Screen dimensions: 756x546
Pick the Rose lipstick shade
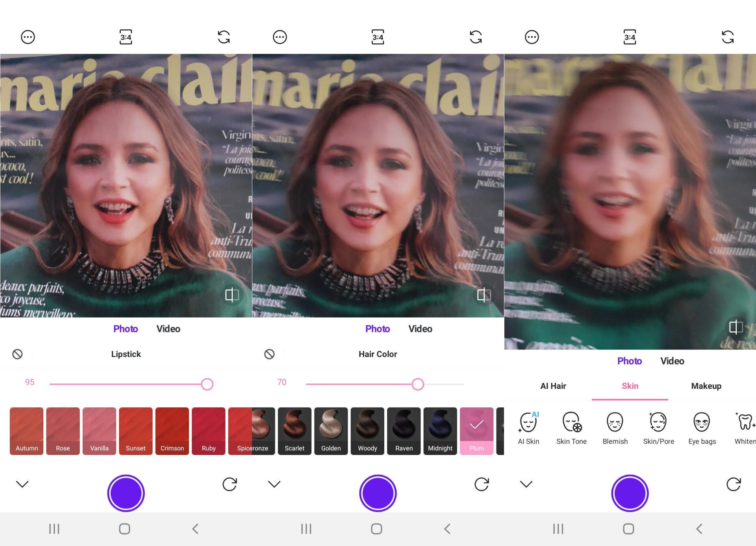pyautogui.click(x=63, y=431)
